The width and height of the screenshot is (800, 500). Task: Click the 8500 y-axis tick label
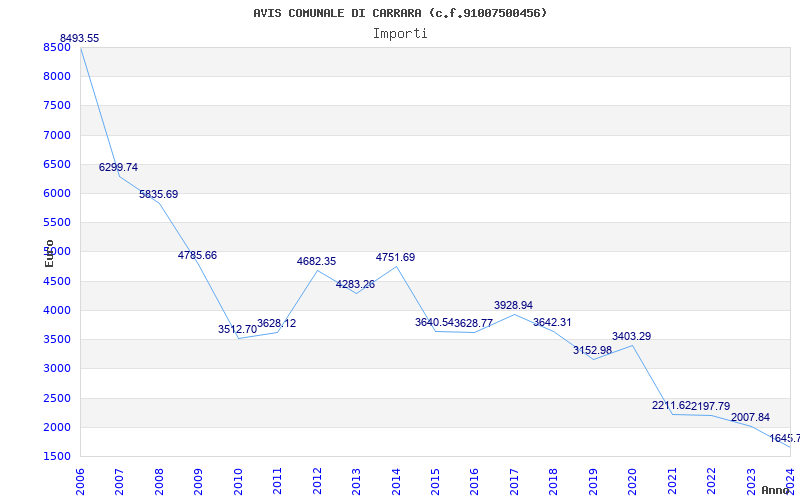(x=57, y=47)
